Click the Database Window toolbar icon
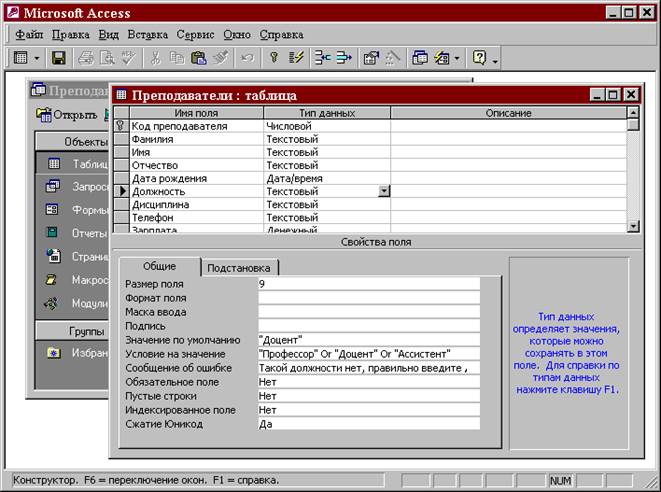661x492 pixels. [420, 59]
